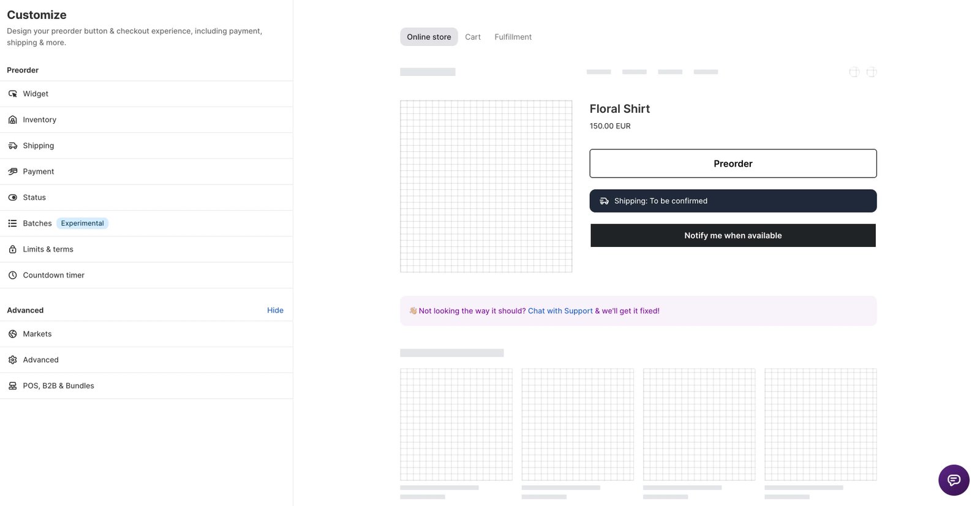Click the Limits & terms lock icon
Image resolution: width=980 pixels, height=506 pixels.
pos(12,249)
